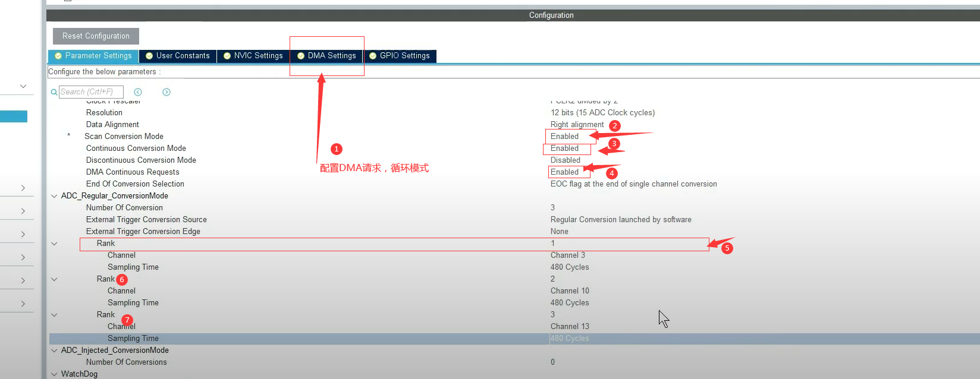Collapse the Rank 2 tree node
Viewport: 980px width, 379px height.
[x=54, y=279]
